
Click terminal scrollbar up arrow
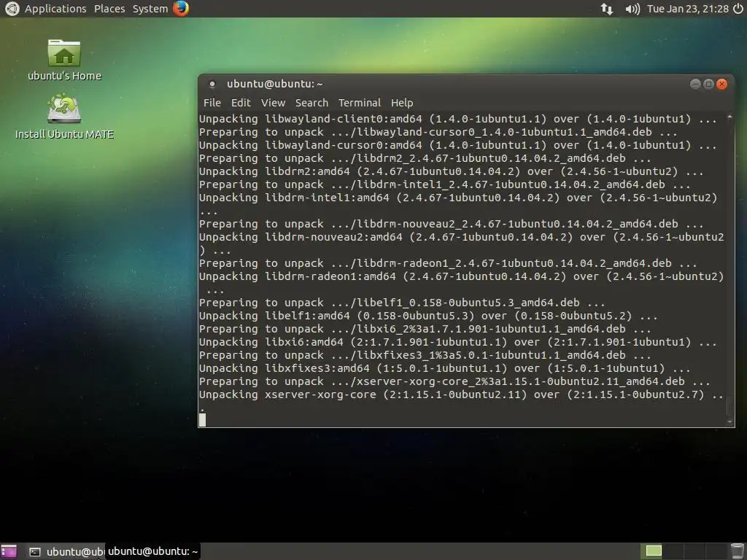click(x=729, y=117)
